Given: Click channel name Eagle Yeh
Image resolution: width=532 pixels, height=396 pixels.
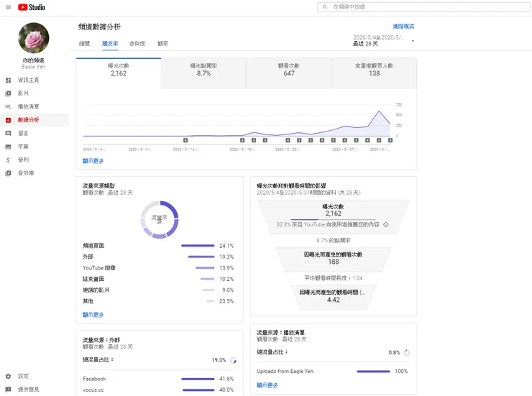Looking at the screenshot, I should 34,67.
